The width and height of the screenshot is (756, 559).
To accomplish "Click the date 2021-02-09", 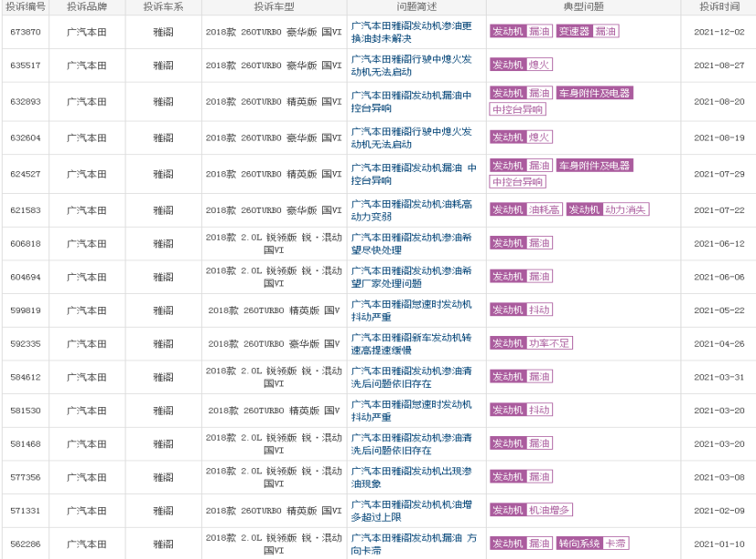I will [720, 511].
